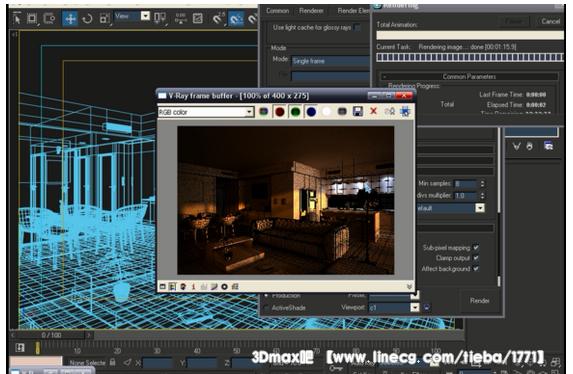Toggle color curve correction icon
The width and height of the screenshot is (573, 374).
[x=214, y=287]
